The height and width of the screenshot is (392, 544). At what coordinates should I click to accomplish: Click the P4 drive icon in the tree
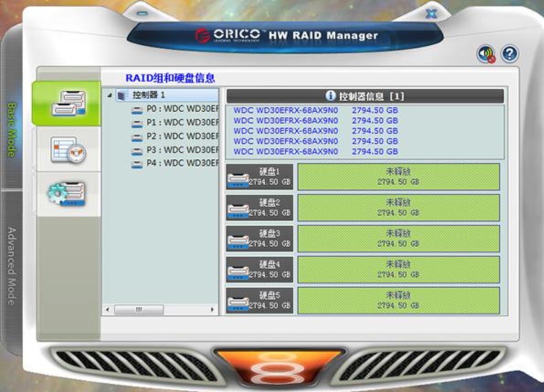pos(137,164)
